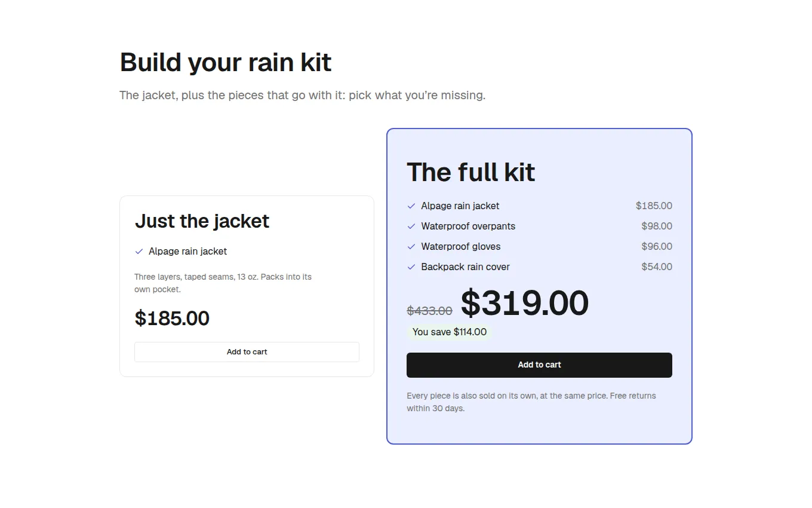Click checkmark in Just the jacket card
The image size is (812, 508).
139,252
